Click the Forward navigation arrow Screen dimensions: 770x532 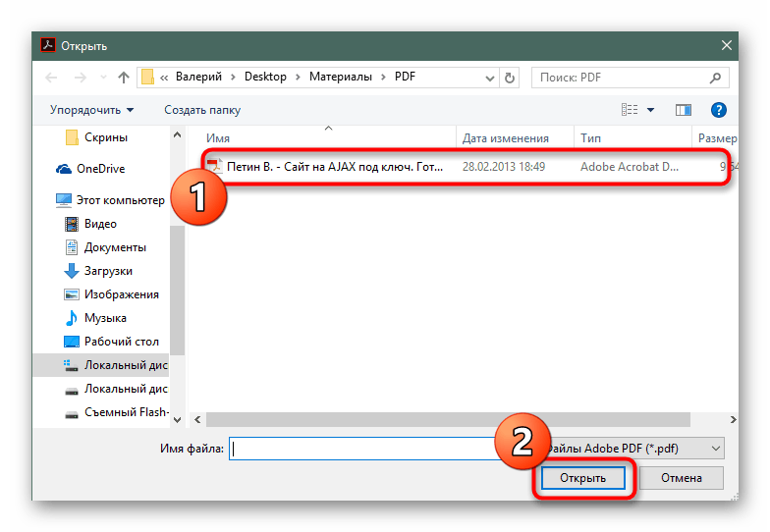(81, 77)
